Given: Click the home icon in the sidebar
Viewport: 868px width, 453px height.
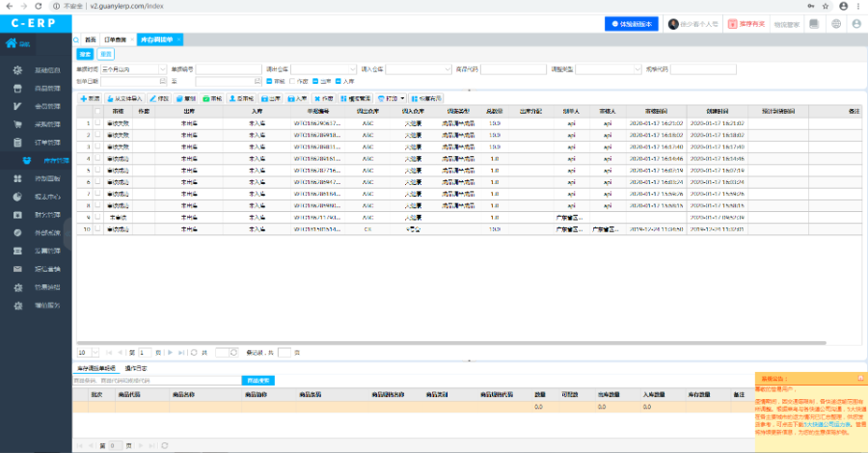Looking at the screenshot, I should pos(12,42).
